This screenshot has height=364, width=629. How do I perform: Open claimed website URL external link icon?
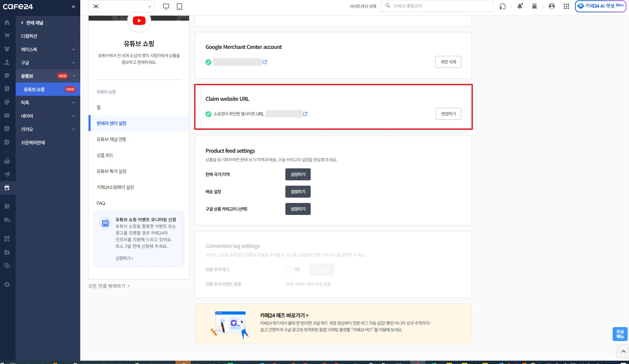pyautogui.click(x=305, y=114)
